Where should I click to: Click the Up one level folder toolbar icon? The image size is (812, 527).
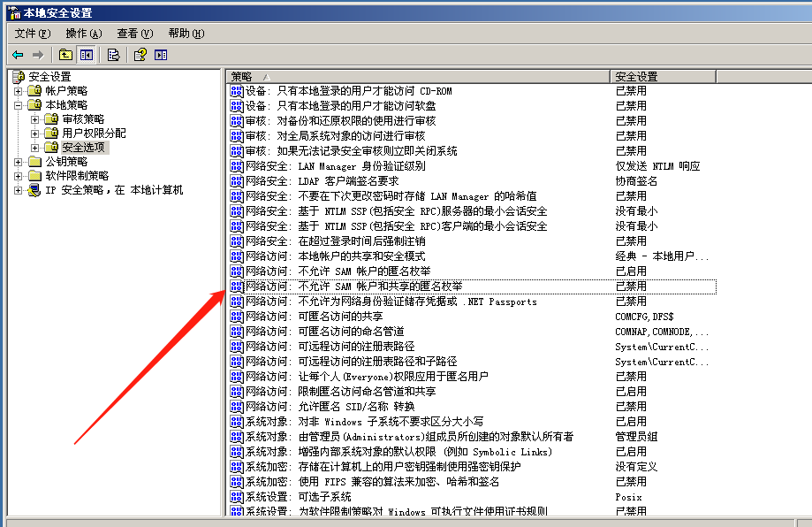(x=65, y=54)
